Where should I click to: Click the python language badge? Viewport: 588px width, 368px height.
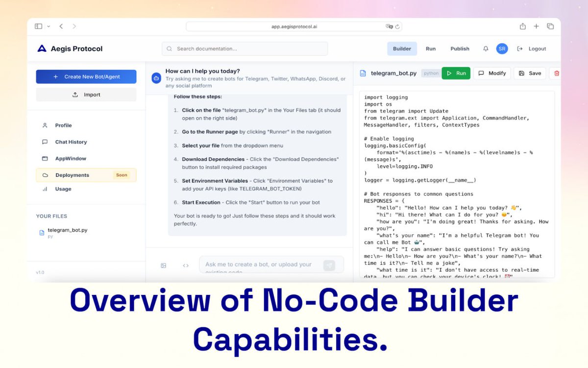(x=431, y=74)
